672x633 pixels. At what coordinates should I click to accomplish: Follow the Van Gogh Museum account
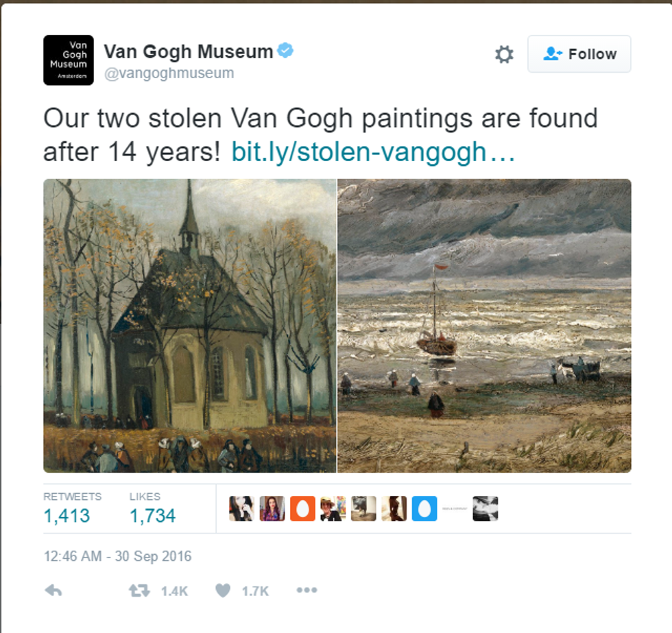pyautogui.click(x=579, y=54)
